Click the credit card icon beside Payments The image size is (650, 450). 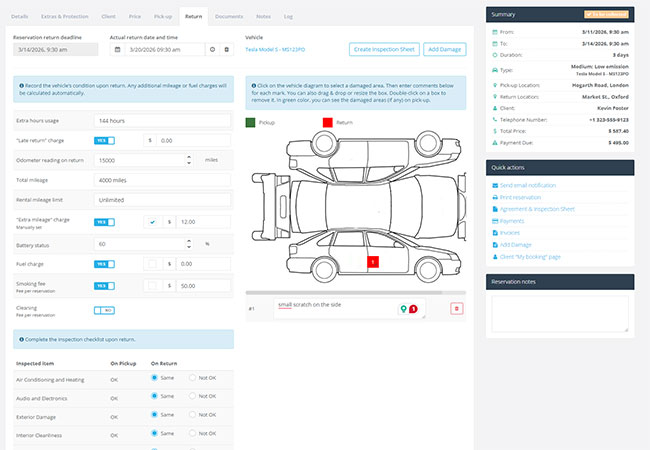495,221
